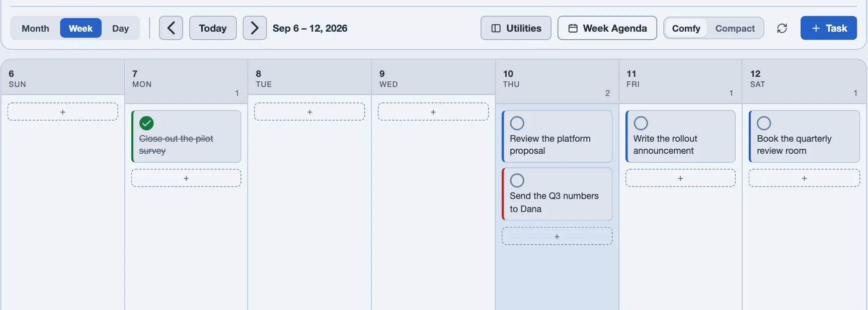The image size is (868, 310).
Task: Create a new task with Task button
Action: coord(829,28)
